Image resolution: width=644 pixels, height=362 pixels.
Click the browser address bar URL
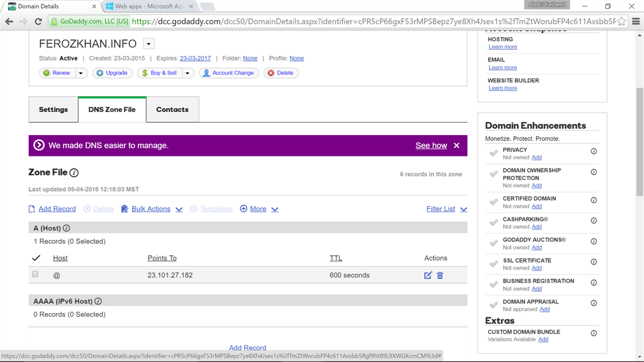click(374, 21)
